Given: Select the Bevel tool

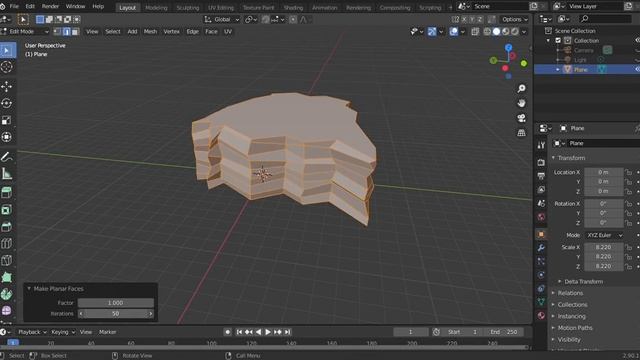Looking at the screenshot, I should pos(7,244).
